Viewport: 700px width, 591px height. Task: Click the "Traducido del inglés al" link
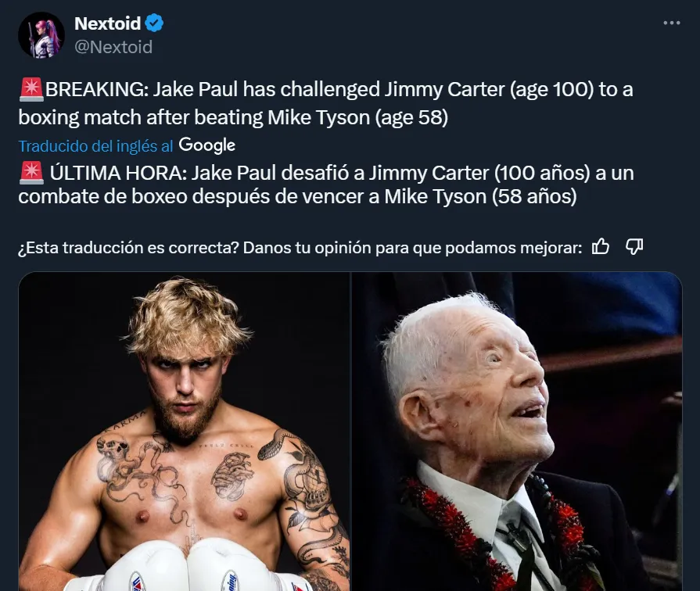click(x=95, y=146)
